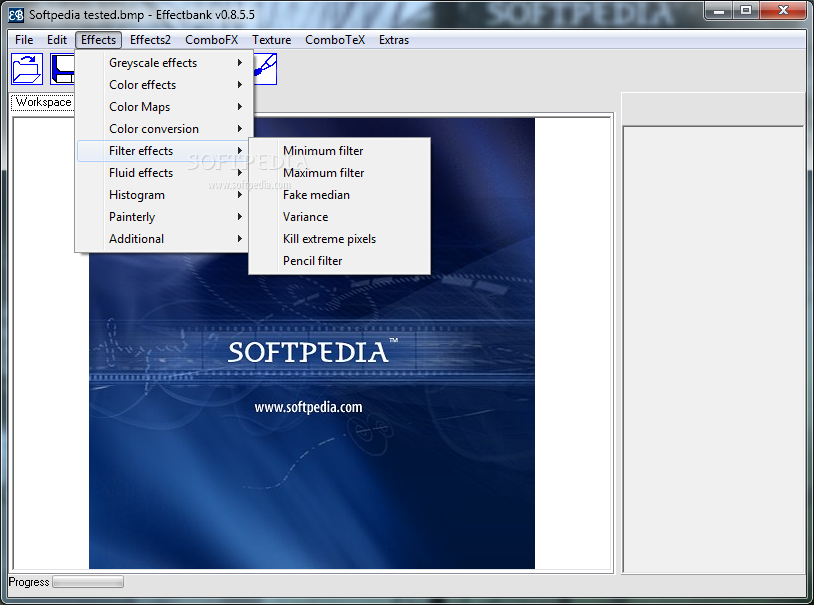The width and height of the screenshot is (814, 605).
Task: Click the save floppy disk icon
Action: click(62, 69)
